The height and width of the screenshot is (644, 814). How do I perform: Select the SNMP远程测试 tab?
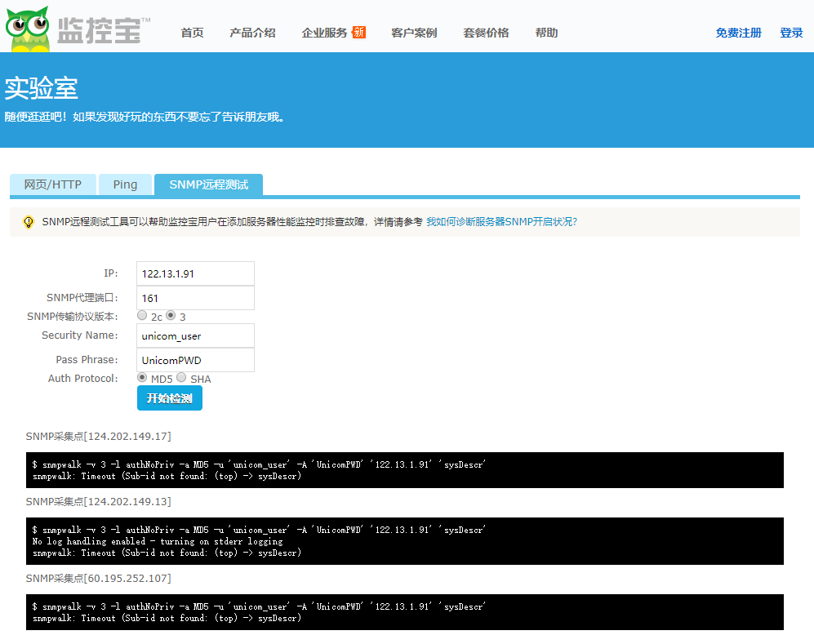coord(209,184)
